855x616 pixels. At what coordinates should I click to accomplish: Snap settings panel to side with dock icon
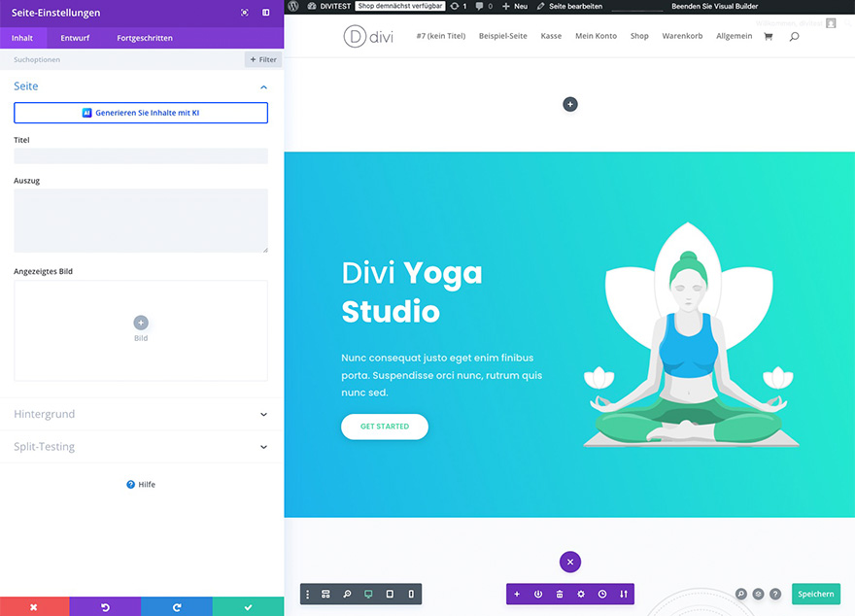tap(266, 13)
